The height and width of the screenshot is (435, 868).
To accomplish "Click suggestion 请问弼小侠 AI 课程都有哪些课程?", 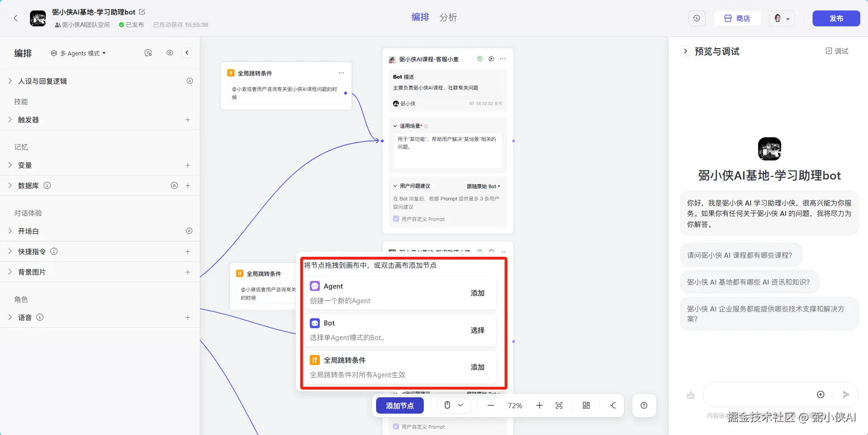I will (741, 255).
